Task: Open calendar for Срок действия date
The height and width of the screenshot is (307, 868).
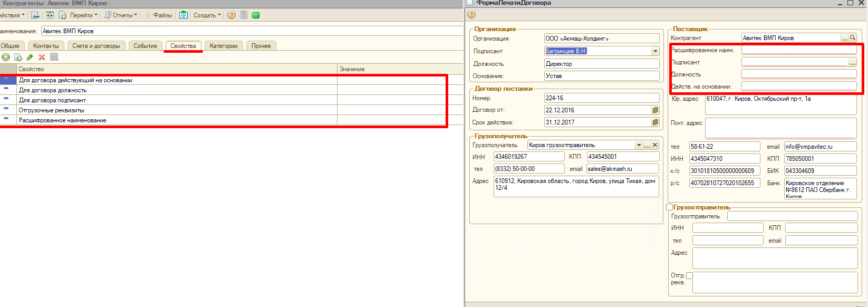Action: (x=655, y=122)
